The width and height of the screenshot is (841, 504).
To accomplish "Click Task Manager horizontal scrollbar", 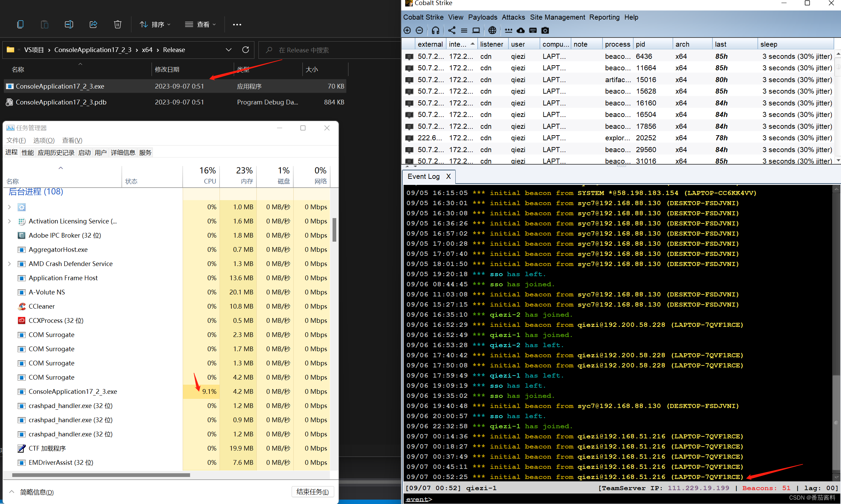I will tap(101, 475).
